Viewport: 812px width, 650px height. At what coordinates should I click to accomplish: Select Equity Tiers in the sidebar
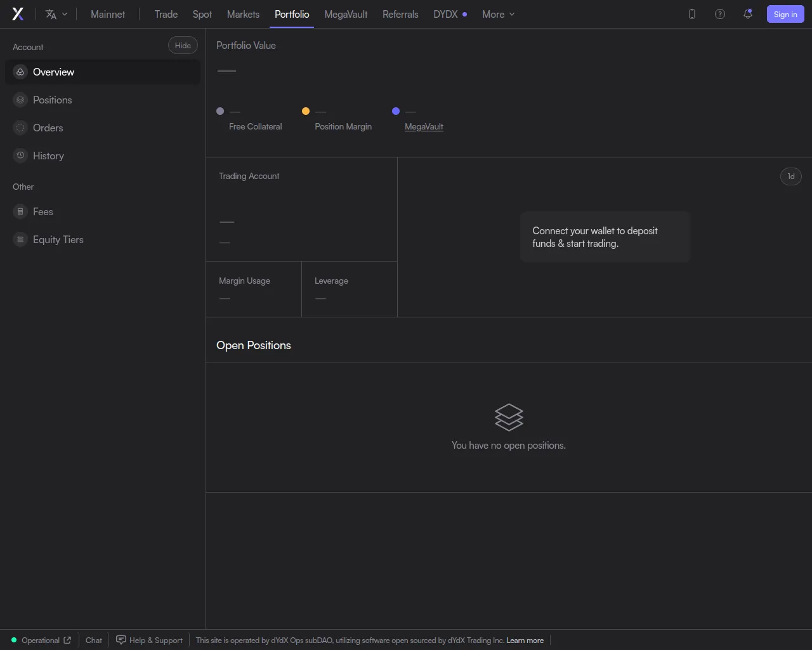point(103,239)
